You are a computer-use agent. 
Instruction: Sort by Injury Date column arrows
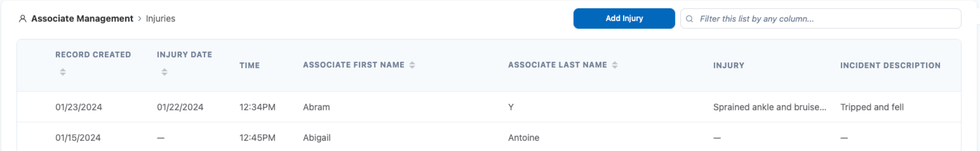[164, 72]
